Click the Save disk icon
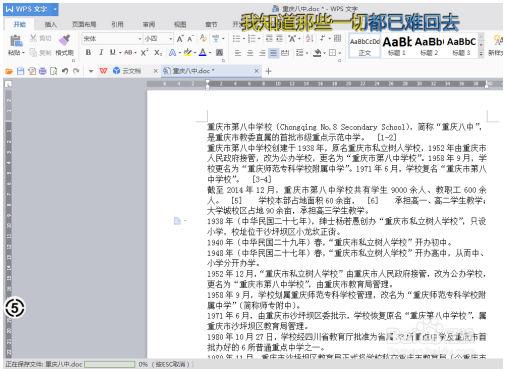 coord(20,71)
